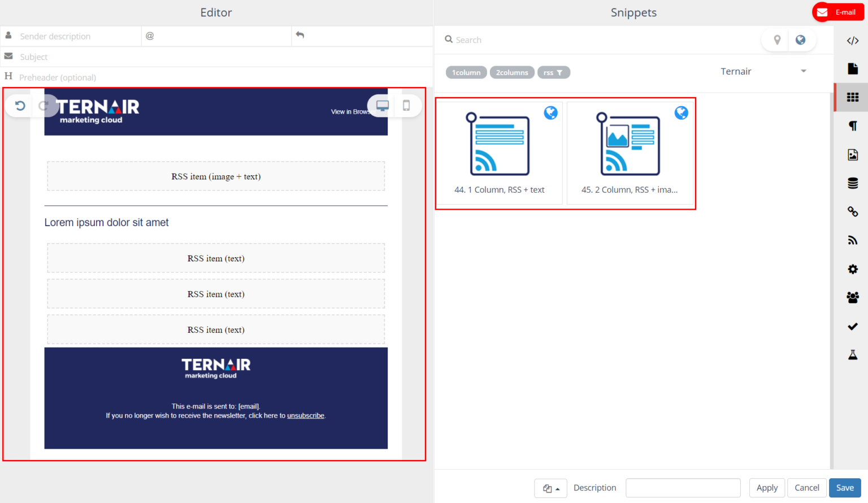This screenshot has height=503, width=868.
Task: Click the Subject field
Action: 216,57
